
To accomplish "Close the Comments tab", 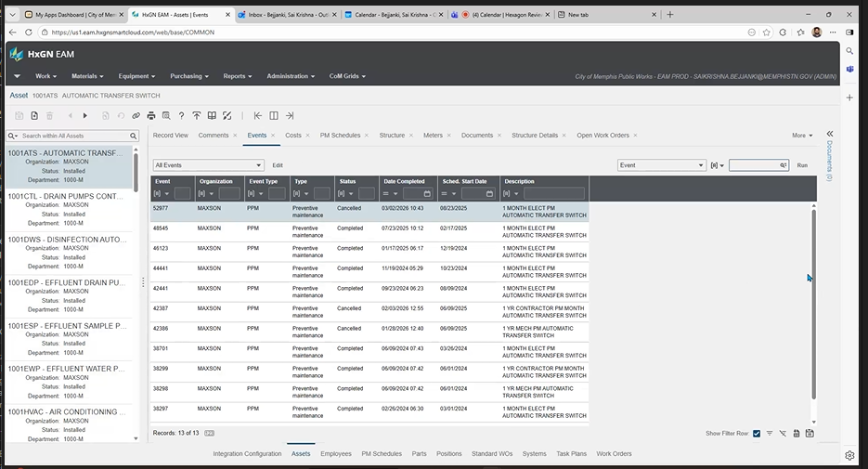I will coord(236,136).
